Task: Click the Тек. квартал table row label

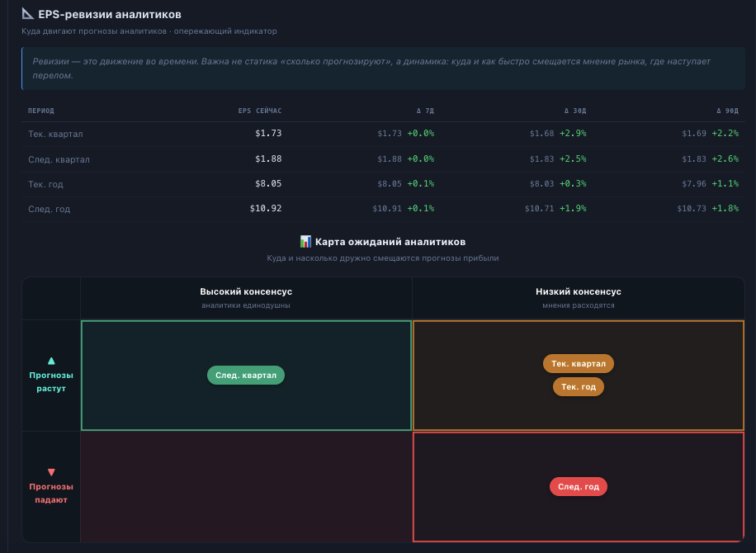Action: point(55,134)
